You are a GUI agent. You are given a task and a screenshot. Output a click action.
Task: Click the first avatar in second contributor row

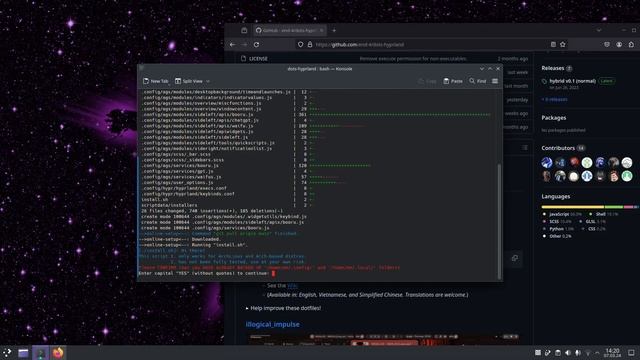547,176
